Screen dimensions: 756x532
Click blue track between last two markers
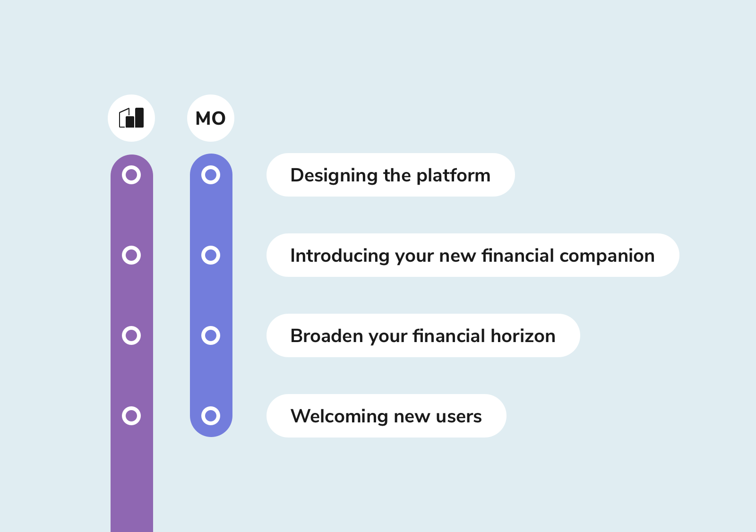point(211,376)
